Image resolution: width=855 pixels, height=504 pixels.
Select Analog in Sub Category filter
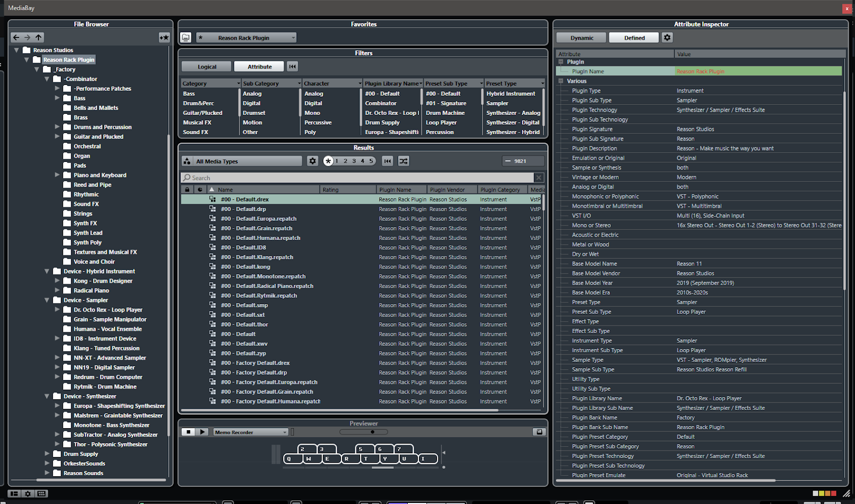[252, 94]
